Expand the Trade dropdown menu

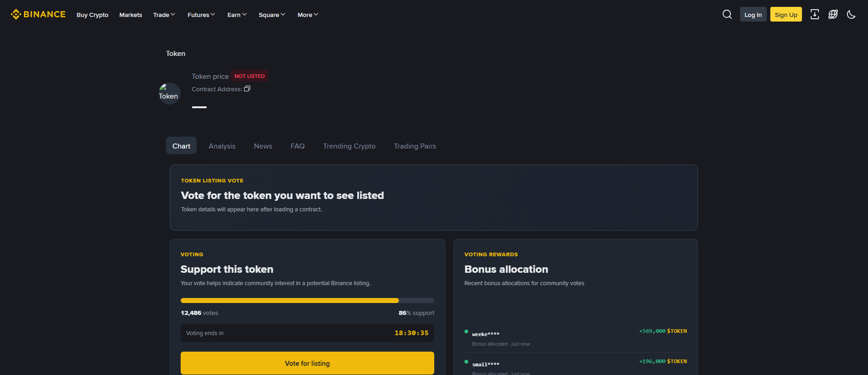(x=164, y=15)
